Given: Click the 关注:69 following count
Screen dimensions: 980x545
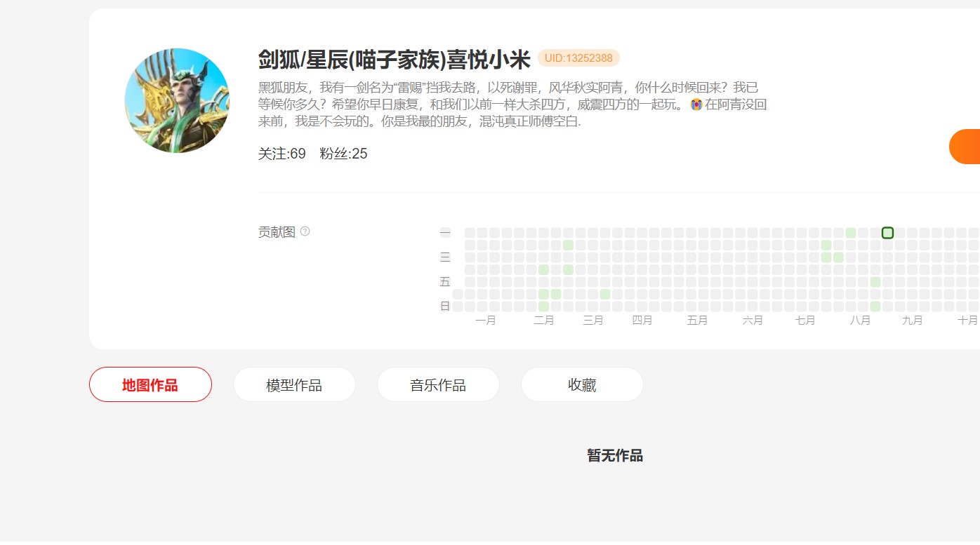Looking at the screenshot, I should [x=282, y=154].
